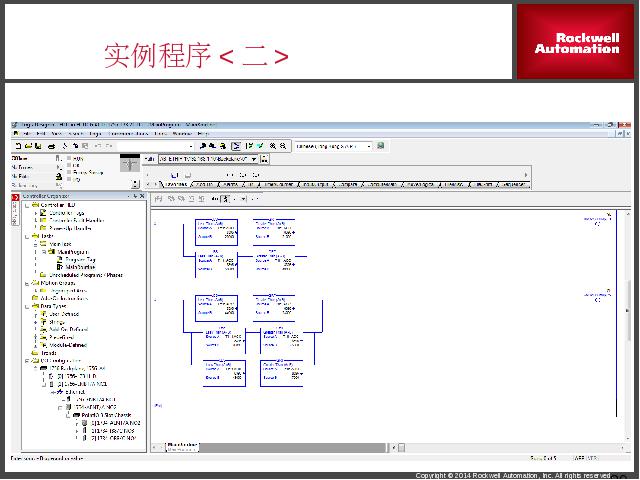The width and height of the screenshot is (640, 480).
Task: Click the Rockwell Automation logo
Action: [x=576, y=42]
